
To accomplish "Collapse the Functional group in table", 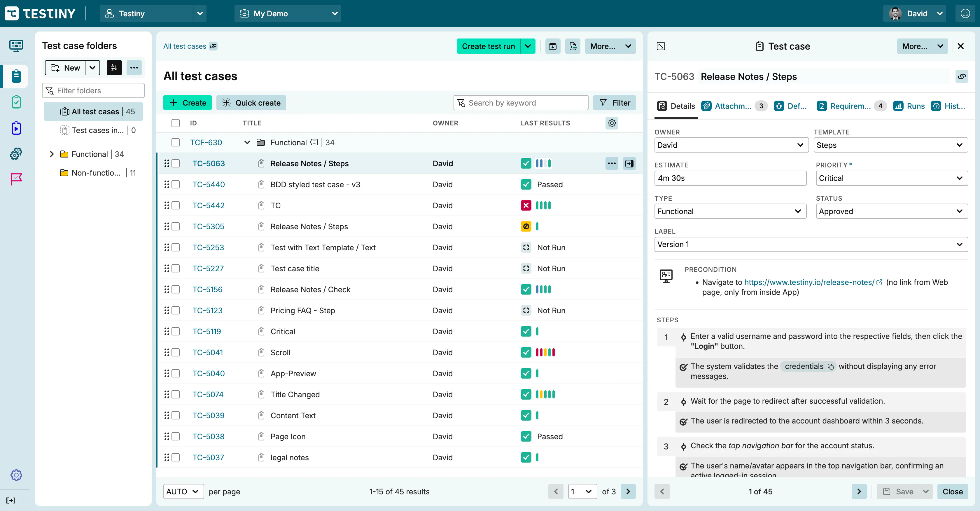I will (x=247, y=142).
